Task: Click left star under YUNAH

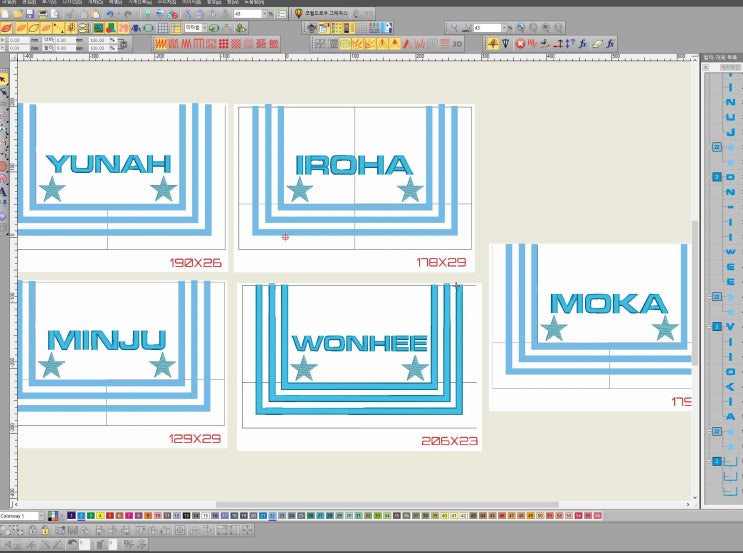Action: tap(52, 189)
